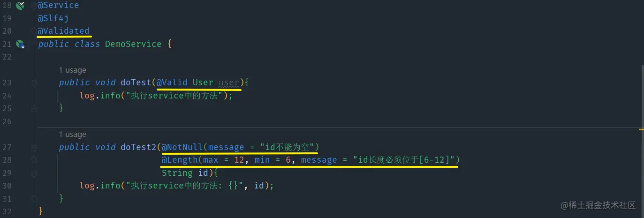Open the usage hint above doTest2
Viewport: 644px width, 218px height.
click(73, 135)
